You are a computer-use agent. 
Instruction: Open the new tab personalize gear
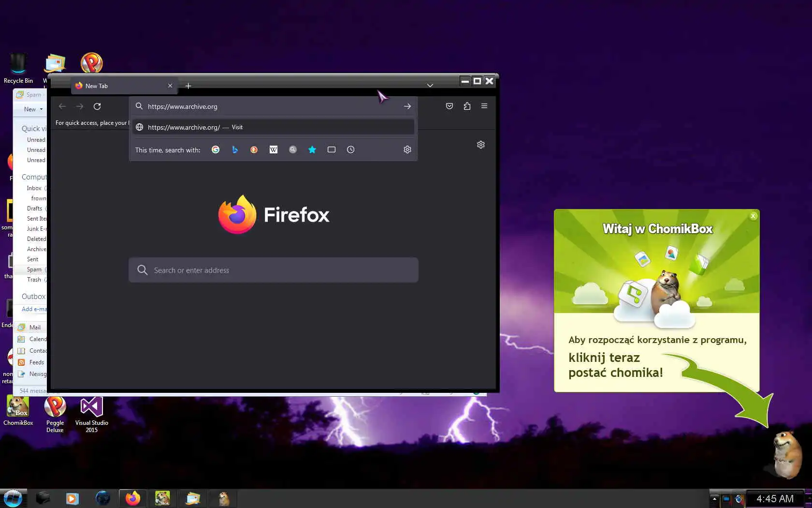click(x=481, y=145)
